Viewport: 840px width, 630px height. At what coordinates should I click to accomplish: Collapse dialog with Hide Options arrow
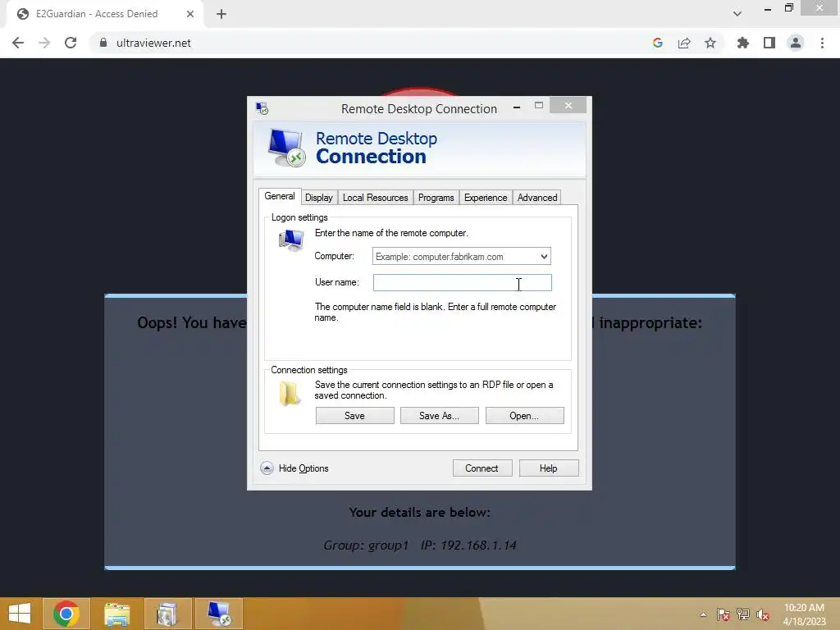tap(267, 468)
